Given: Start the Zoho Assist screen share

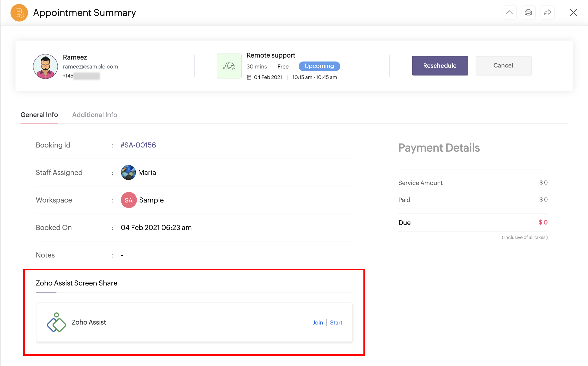Looking at the screenshot, I should [x=336, y=322].
